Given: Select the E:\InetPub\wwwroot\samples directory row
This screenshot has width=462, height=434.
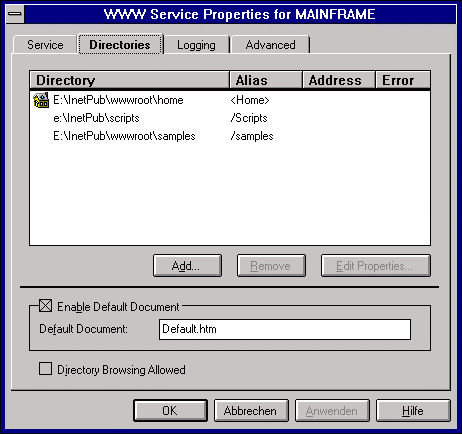Looking at the screenshot, I should [230, 136].
